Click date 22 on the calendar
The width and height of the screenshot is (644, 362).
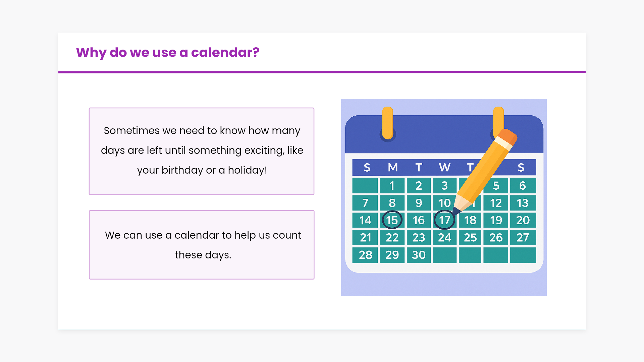coord(392,238)
